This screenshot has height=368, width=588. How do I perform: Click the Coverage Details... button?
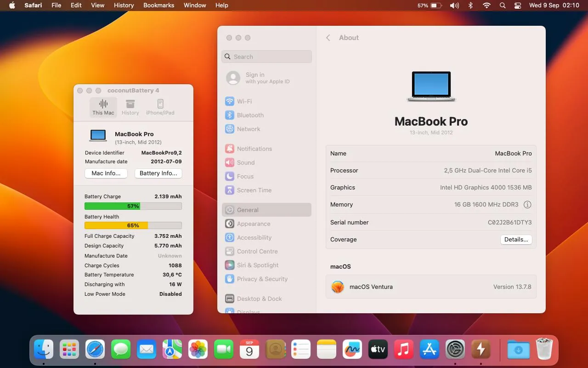(x=516, y=239)
